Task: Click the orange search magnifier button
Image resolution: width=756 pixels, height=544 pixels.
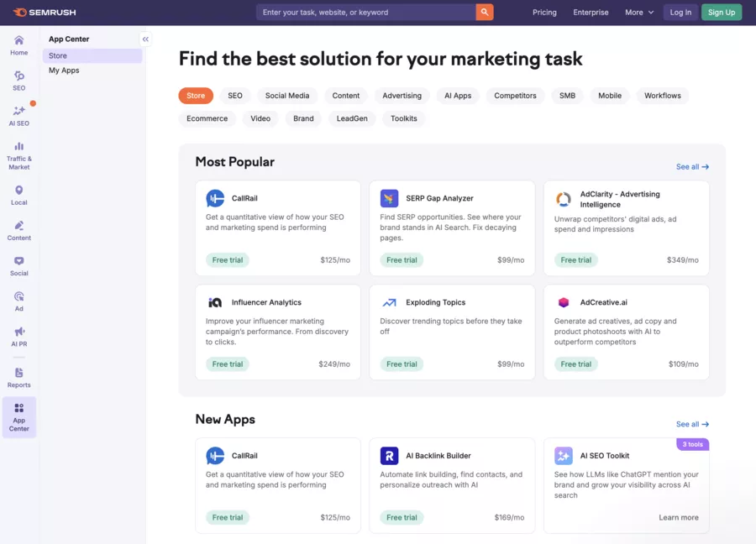Action: click(484, 12)
